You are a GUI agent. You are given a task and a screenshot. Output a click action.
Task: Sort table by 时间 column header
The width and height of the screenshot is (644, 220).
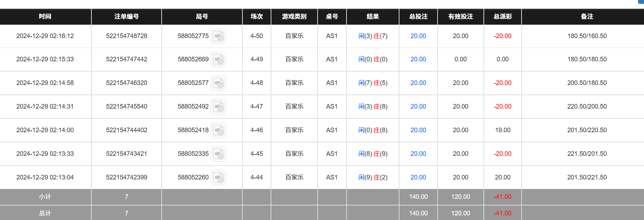click(46, 17)
